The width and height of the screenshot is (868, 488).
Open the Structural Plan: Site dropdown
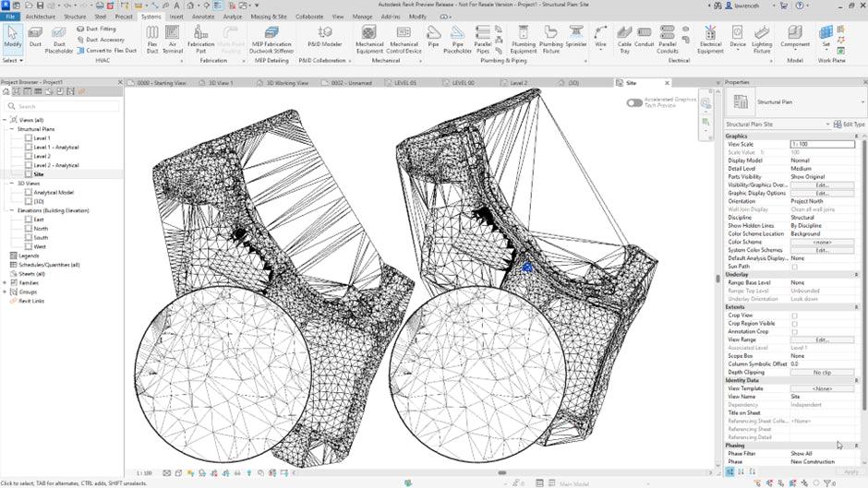coord(778,124)
